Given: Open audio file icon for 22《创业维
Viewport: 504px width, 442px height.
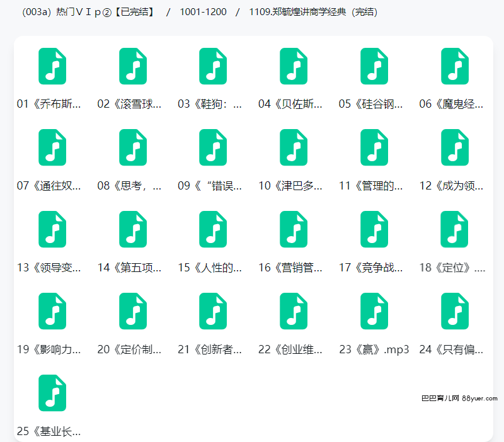Looking at the screenshot, I should [x=294, y=311].
